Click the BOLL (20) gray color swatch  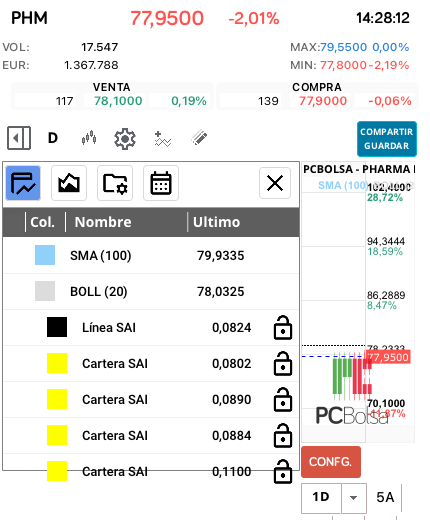pos(45,291)
